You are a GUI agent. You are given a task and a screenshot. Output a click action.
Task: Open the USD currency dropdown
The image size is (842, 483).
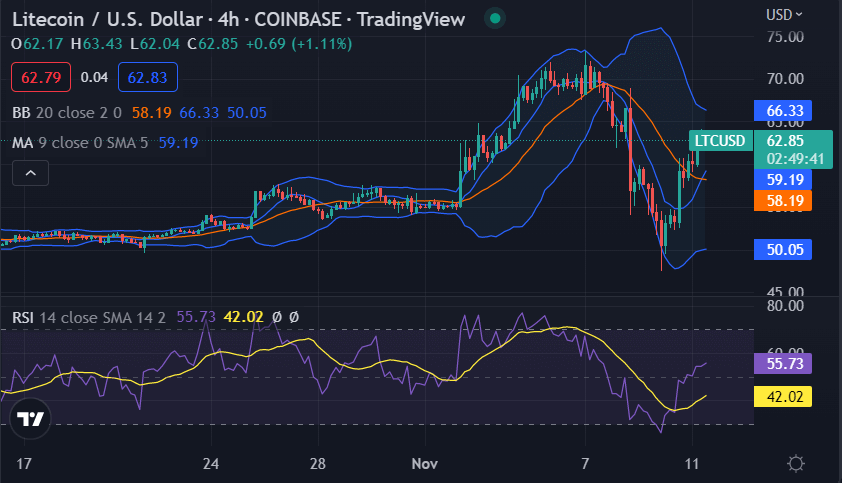click(x=784, y=15)
